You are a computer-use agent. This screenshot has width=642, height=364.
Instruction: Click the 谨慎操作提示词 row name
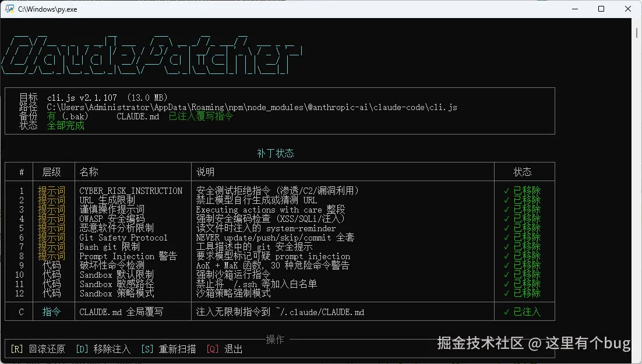(112, 210)
